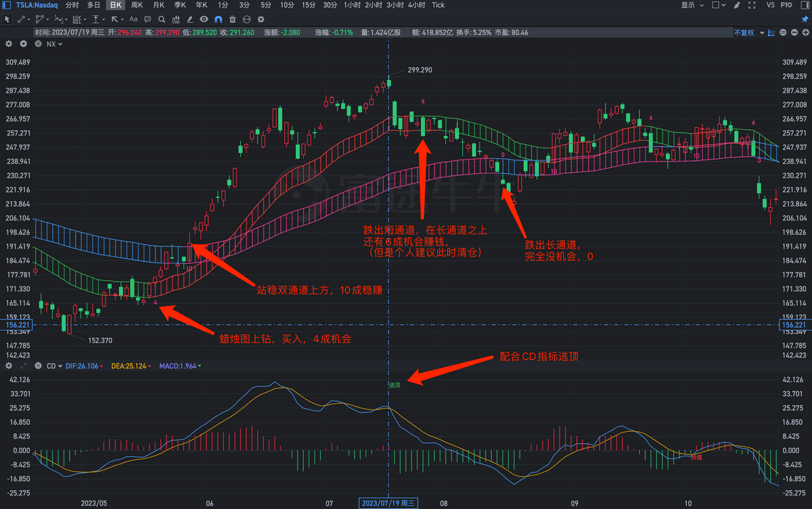Click the F10 company info button
This screenshot has width=812, height=509.
coord(786,5)
